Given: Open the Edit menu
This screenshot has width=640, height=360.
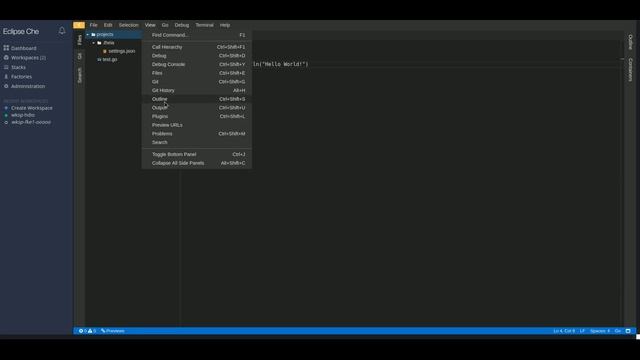Looking at the screenshot, I should click(108, 25).
